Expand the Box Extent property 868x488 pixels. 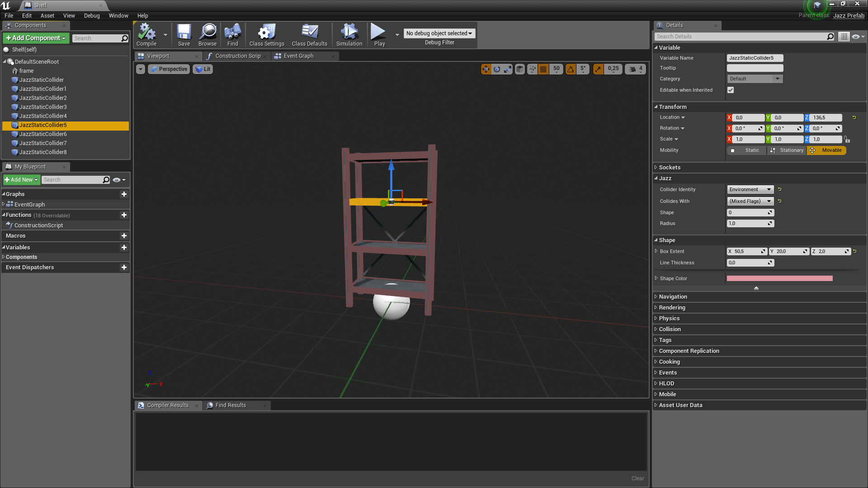(656, 251)
